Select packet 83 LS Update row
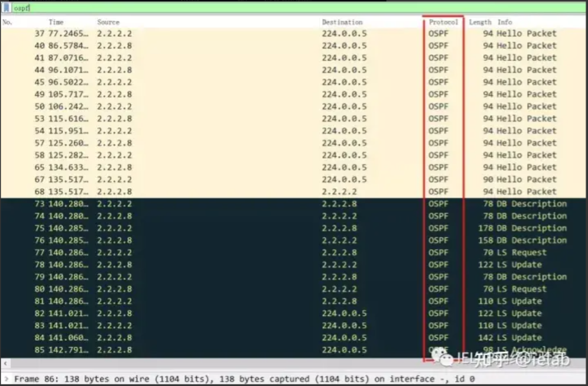588x386 pixels. point(293,326)
